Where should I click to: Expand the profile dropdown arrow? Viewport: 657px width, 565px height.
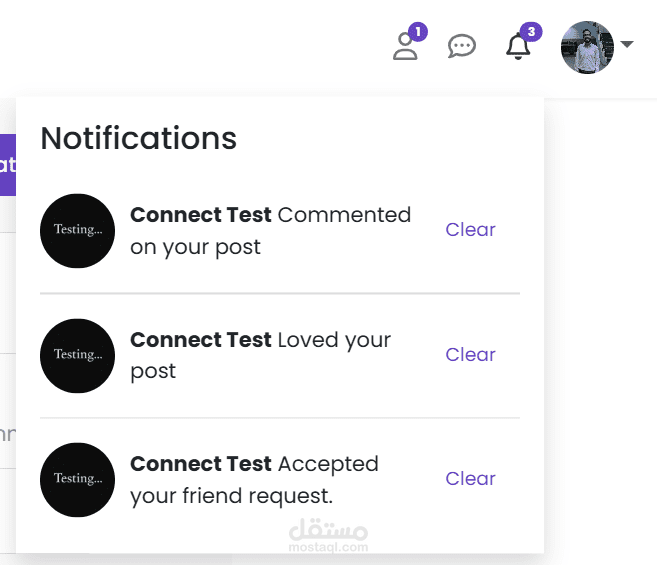click(x=627, y=44)
